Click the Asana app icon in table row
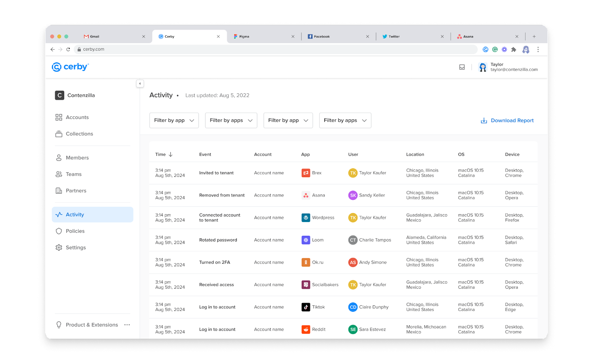The width and height of the screenshot is (593, 364). point(306,195)
